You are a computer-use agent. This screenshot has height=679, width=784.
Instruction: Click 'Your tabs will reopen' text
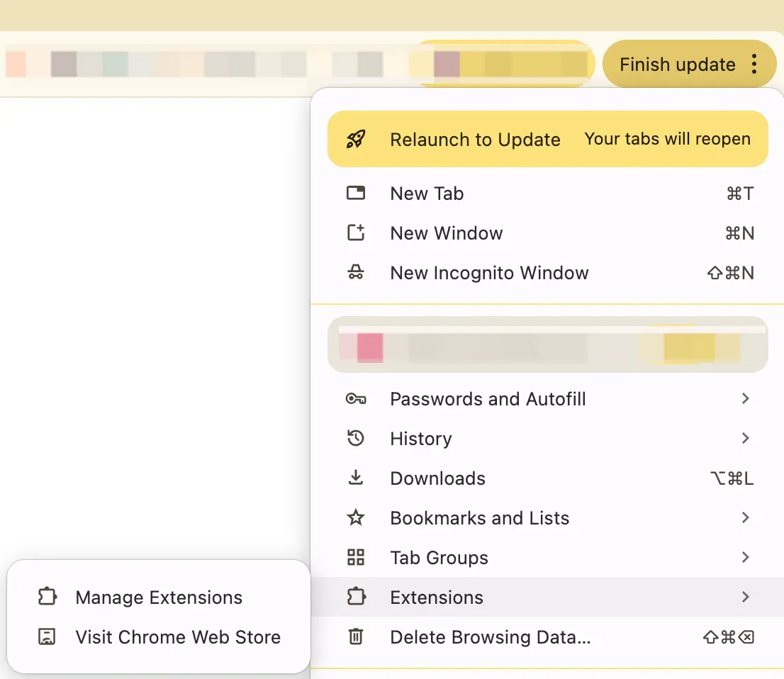pyautogui.click(x=668, y=138)
